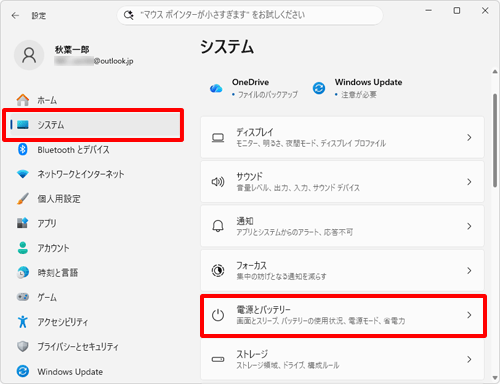Click the 電源とバッテリー power icon
The image size is (500, 384).
pyautogui.click(x=218, y=315)
